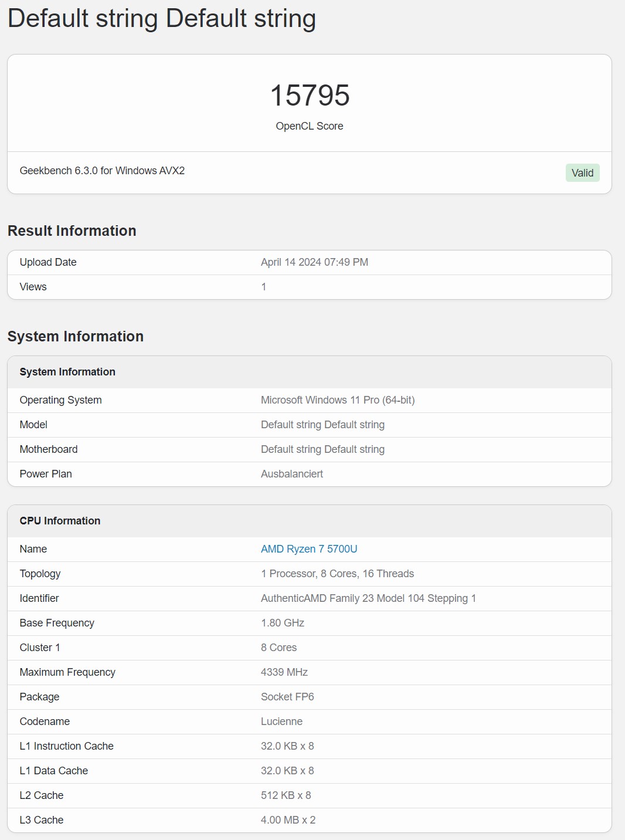Click the Motherboard row value
Screen dimensions: 625x840
[x=322, y=449]
